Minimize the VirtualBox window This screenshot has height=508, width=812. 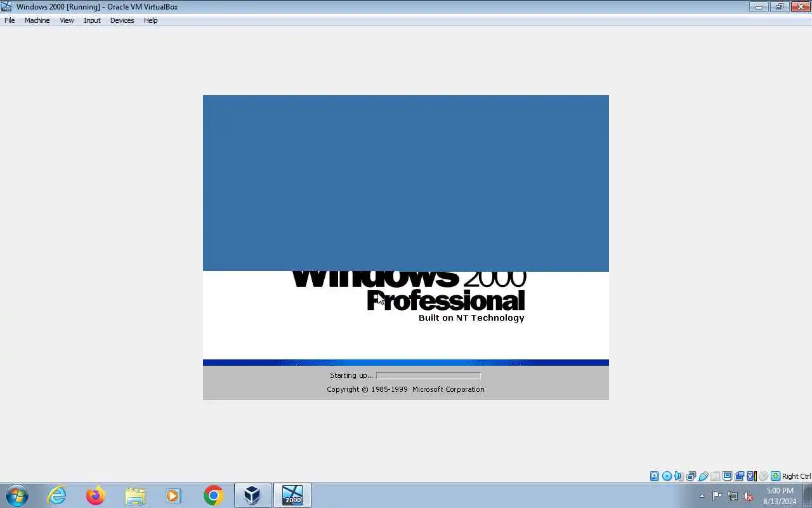[x=759, y=7]
